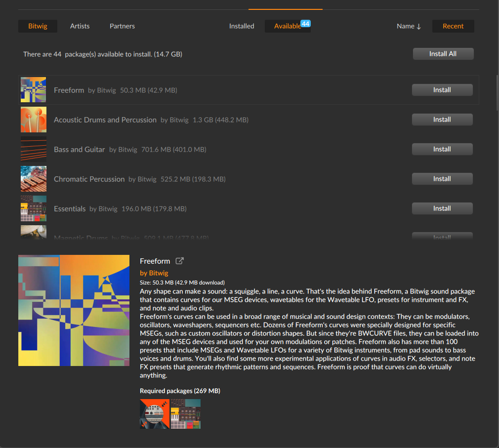Click the 'by Bitwig' author link
Viewport: 499px width, 448px height.
(154, 273)
